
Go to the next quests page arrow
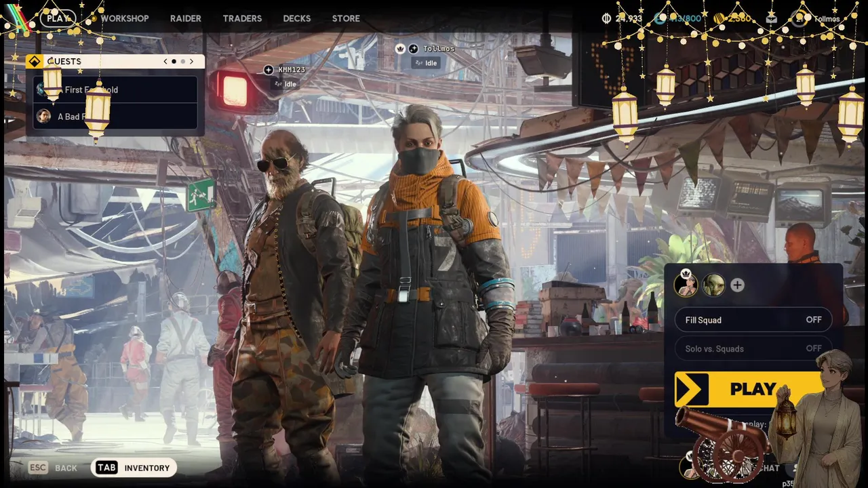pyautogui.click(x=191, y=61)
